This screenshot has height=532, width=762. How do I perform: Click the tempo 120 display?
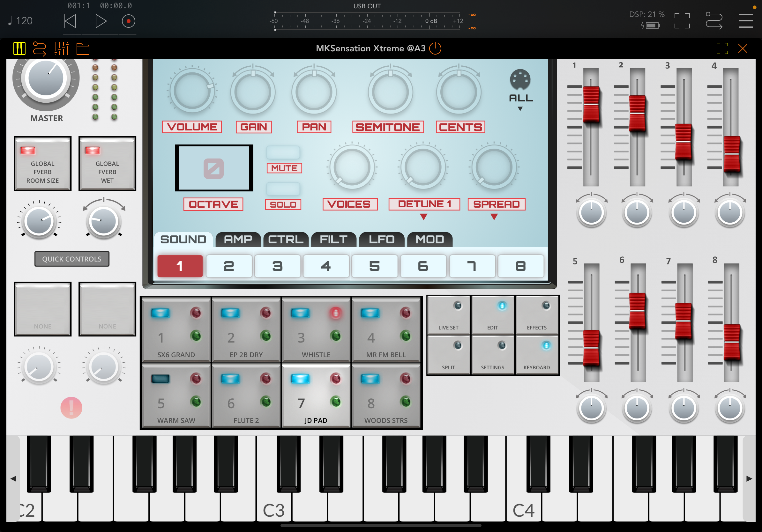tap(20, 21)
